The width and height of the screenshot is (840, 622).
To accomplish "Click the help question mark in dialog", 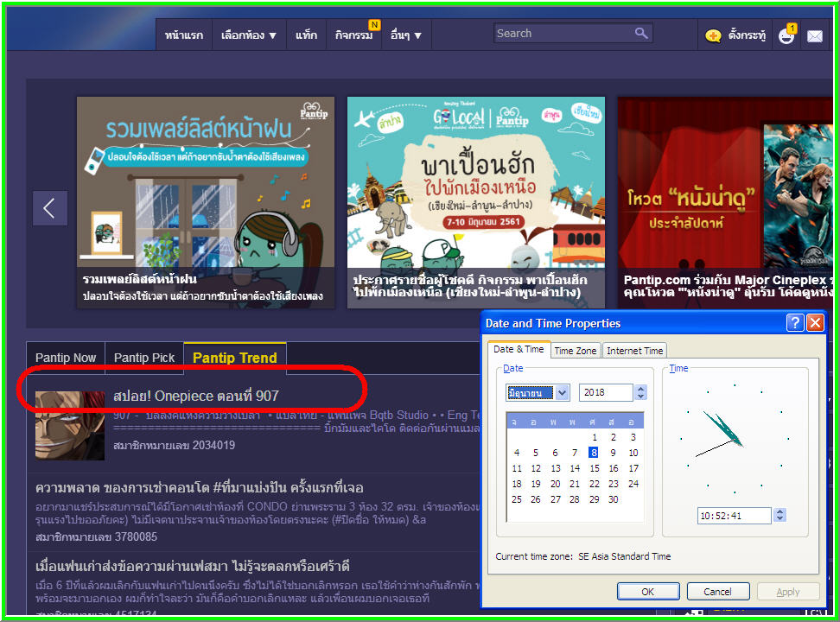I will pos(795,322).
